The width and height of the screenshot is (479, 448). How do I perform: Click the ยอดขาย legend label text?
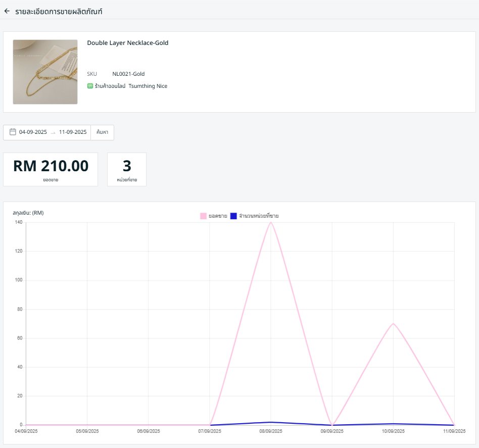tap(218, 216)
